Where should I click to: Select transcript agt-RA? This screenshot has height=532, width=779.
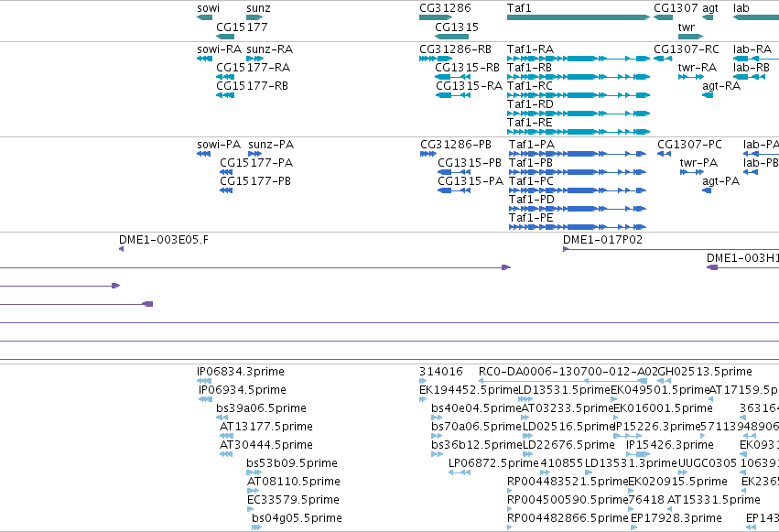pos(721,86)
